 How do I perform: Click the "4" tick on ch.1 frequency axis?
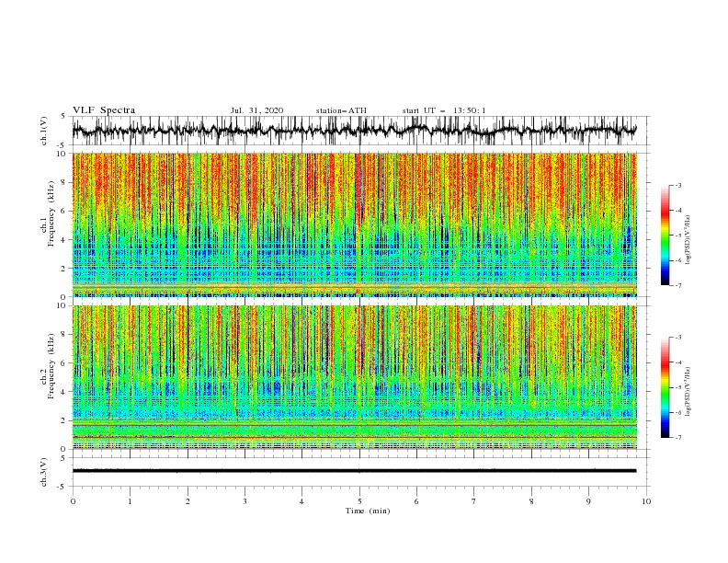click(x=65, y=240)
